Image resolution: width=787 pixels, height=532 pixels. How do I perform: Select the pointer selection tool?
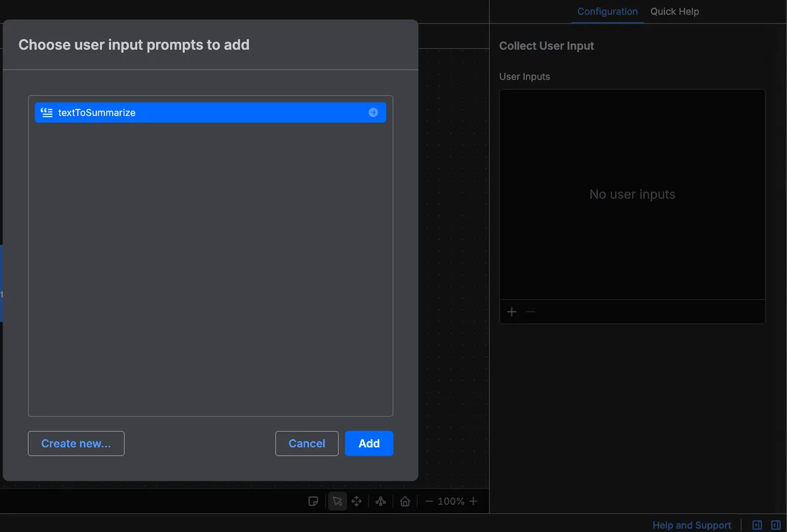coord(337,501)
